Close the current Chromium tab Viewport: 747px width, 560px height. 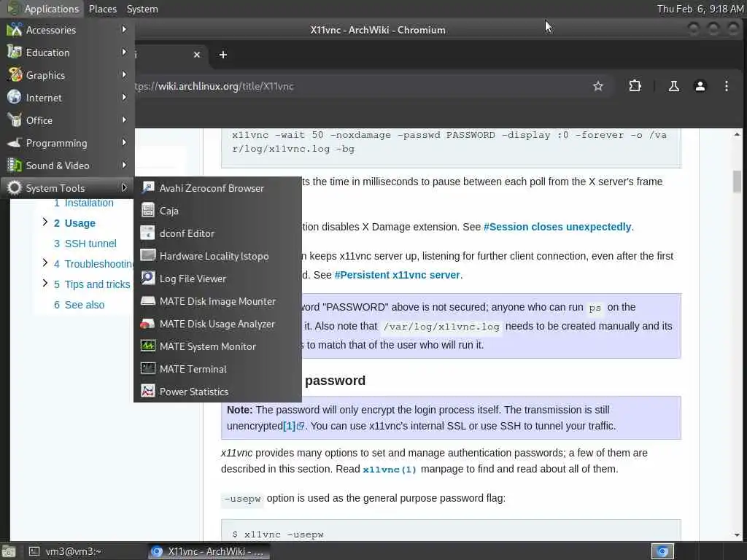[197, 55]
